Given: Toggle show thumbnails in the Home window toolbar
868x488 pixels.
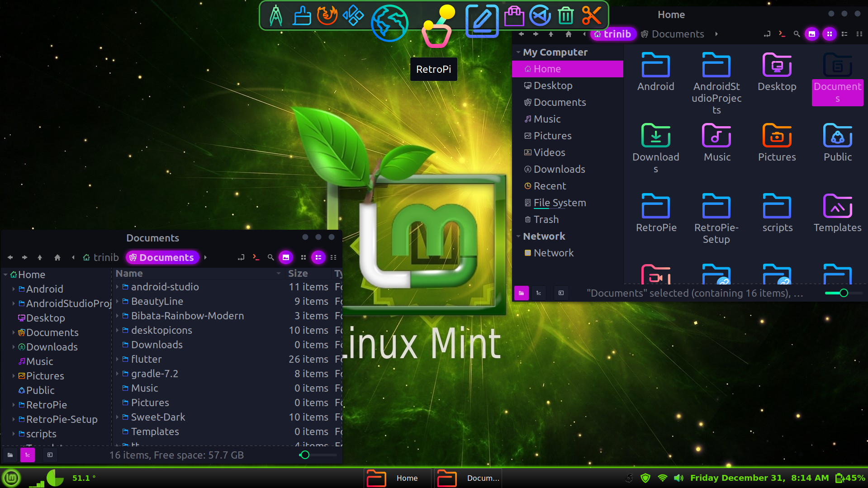Looking at the screenshot, I should (x=812, y=34).
